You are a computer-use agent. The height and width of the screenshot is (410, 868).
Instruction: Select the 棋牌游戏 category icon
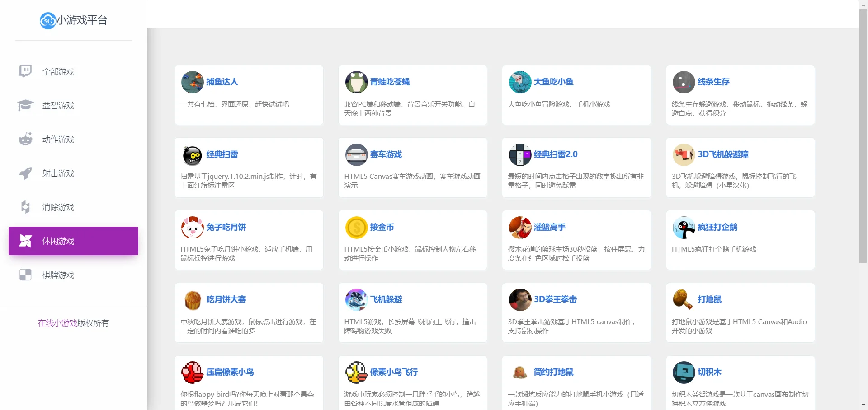[x=25, y=275]
